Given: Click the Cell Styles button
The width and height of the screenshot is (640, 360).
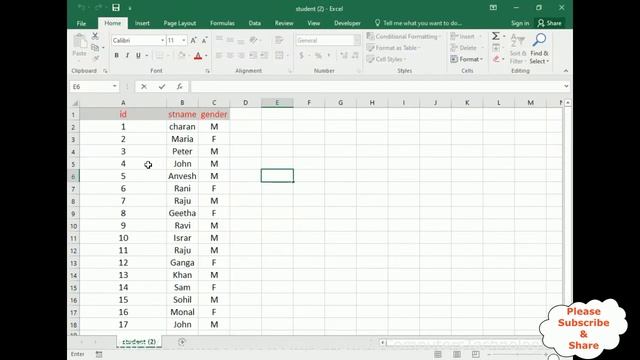Looking at the screenshot, I should (385, 59).
